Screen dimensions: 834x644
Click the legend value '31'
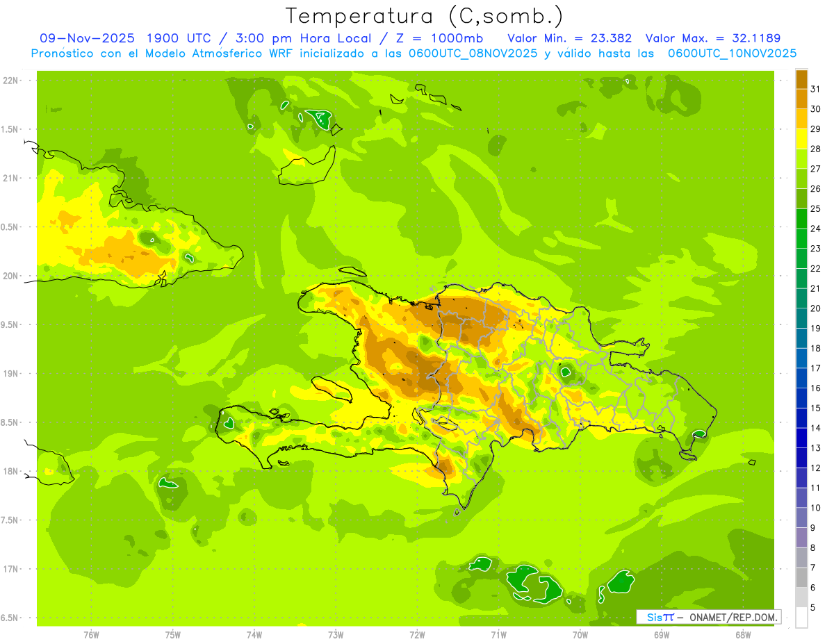[816, 88]
